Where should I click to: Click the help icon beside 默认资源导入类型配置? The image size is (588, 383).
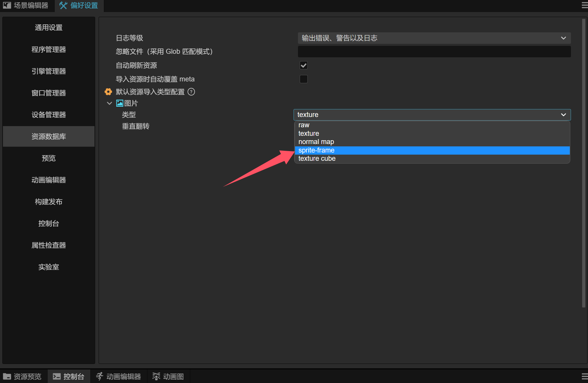point(191,92)
